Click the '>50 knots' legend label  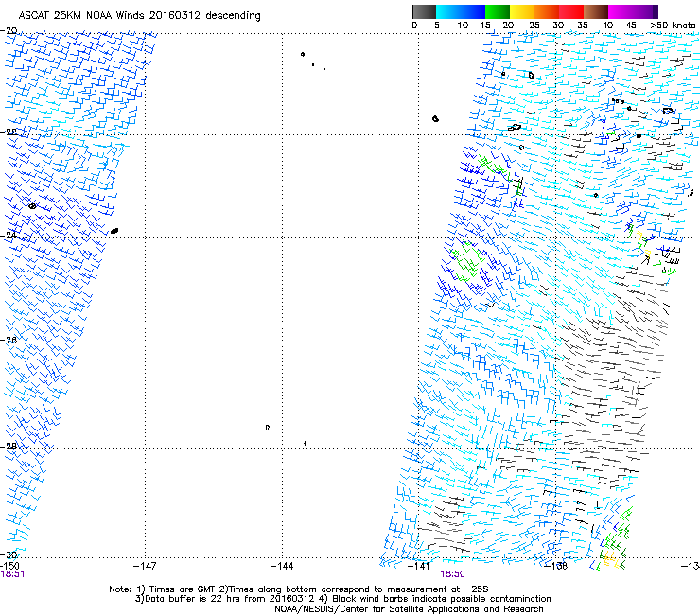click(673, 26)
